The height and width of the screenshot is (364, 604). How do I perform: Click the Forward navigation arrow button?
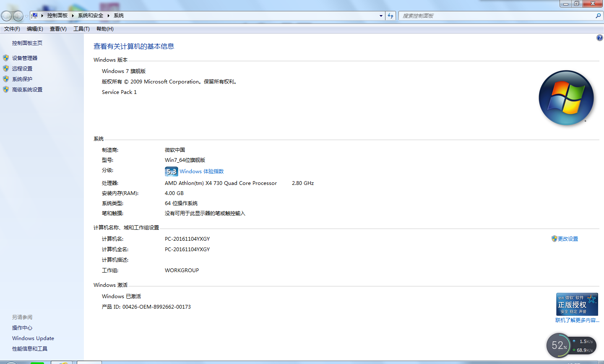coord(18,16)
